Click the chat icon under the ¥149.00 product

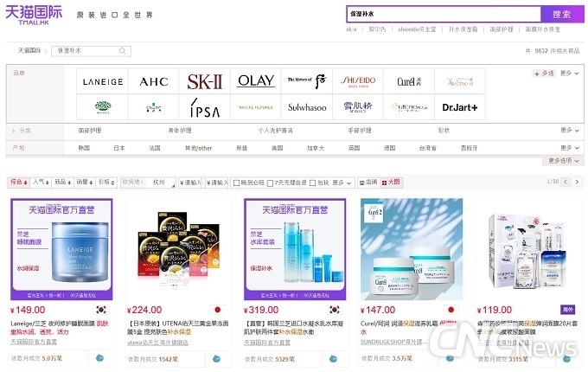(x=99, y=358)
